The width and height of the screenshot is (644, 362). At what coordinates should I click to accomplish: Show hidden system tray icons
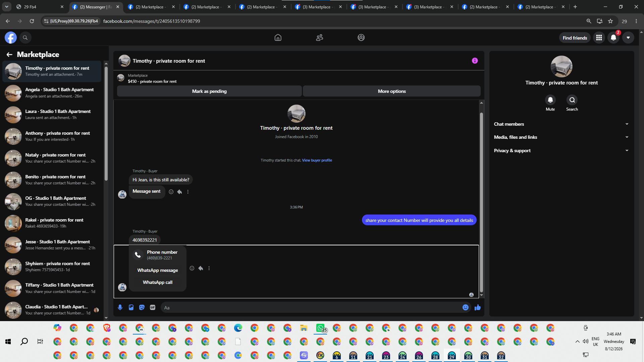[577, 342]
